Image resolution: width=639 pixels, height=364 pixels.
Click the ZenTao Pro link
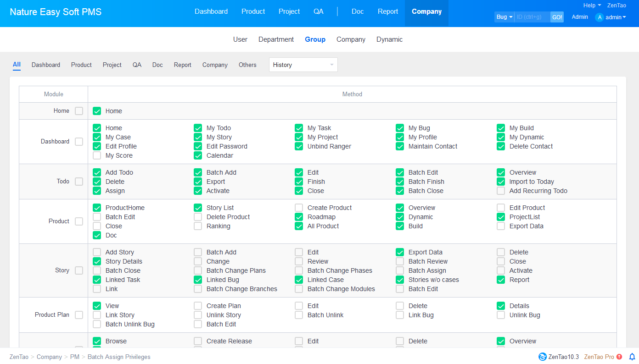599,357
